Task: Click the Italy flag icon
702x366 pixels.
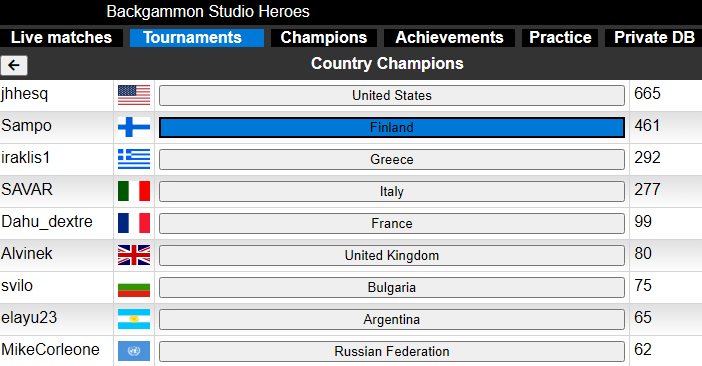Action: [134, 192]
